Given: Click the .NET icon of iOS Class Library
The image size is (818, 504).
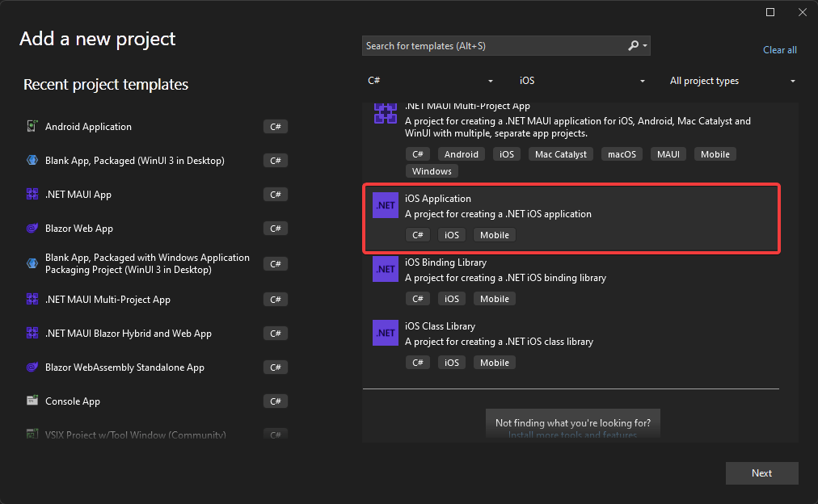Looking at the screenshot, I should (386, 333).
